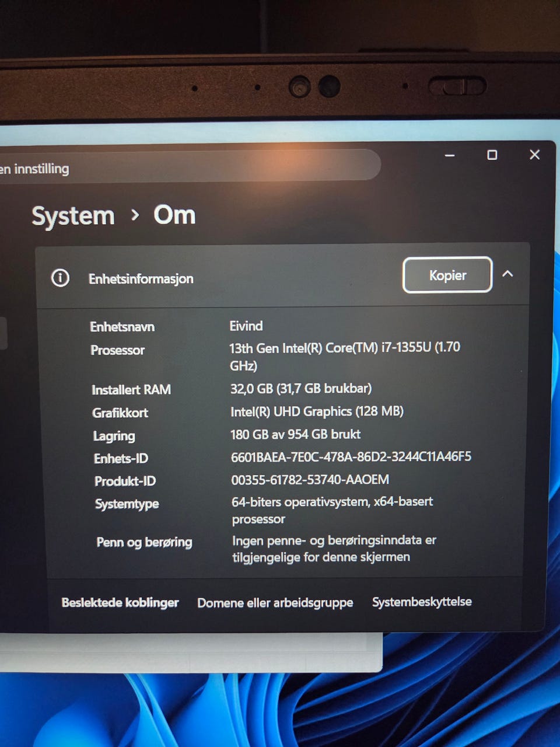Click the Enhets-ID label
This screenshot has height=747, width=560.
click(x=121, y=459)
